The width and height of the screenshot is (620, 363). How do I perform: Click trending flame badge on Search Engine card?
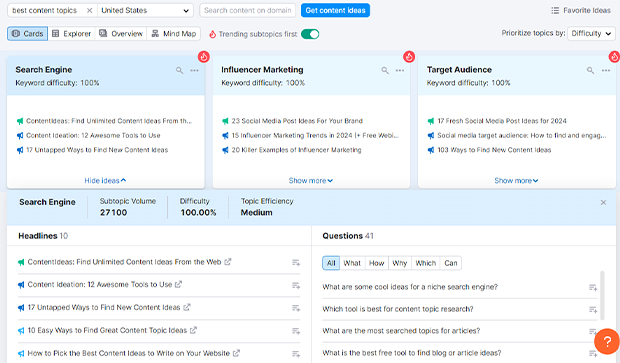click(204, 57)
